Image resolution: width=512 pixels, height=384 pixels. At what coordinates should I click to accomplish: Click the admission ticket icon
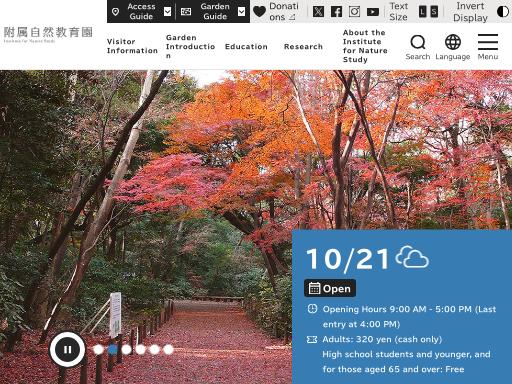pyautogui.click(x=312, y=339)
